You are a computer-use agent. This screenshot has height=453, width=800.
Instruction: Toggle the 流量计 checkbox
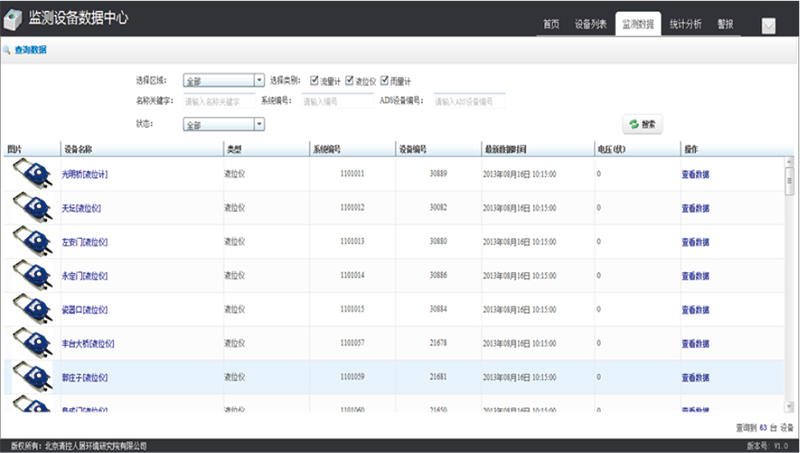point(314,80)
